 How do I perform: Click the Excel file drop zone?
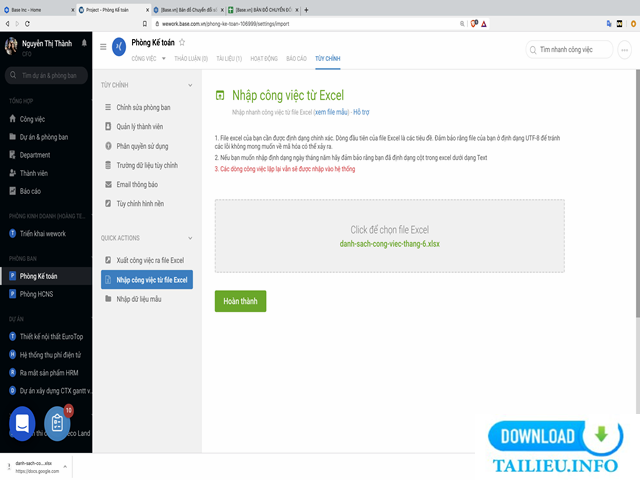pyautogui.click(x=390, y=236)
